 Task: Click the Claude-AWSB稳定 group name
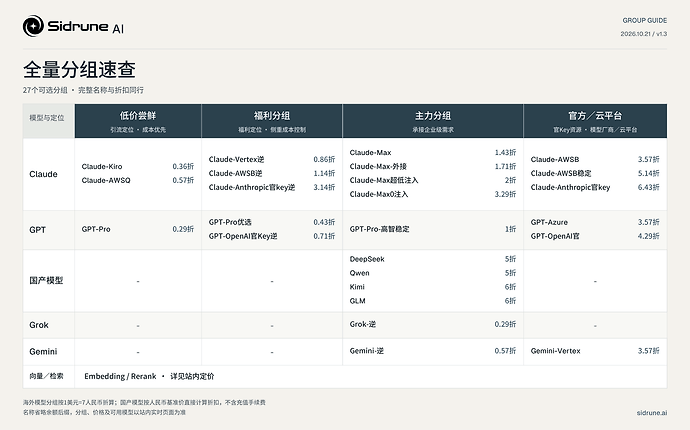point(561,173)
